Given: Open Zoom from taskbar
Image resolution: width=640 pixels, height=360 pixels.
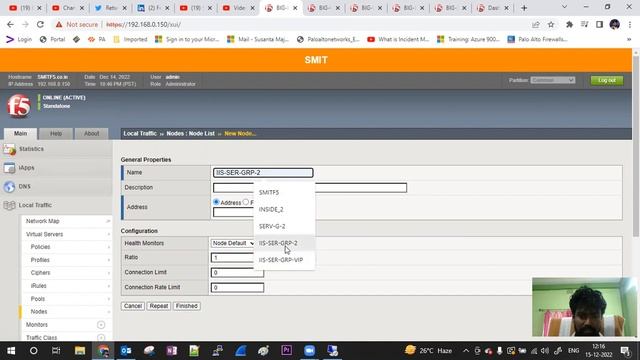Looking at the screenshot, I should [x=309, y=351].
